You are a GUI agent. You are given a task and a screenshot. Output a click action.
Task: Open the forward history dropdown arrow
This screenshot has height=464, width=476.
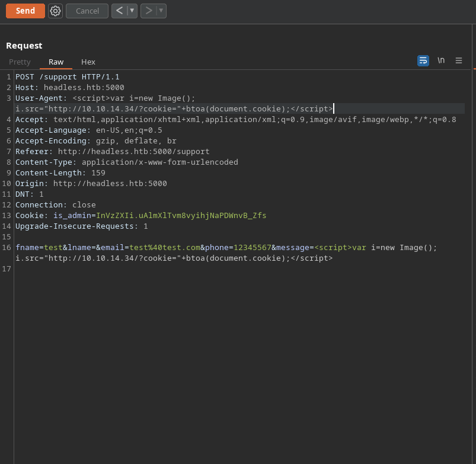pos(161,11)
